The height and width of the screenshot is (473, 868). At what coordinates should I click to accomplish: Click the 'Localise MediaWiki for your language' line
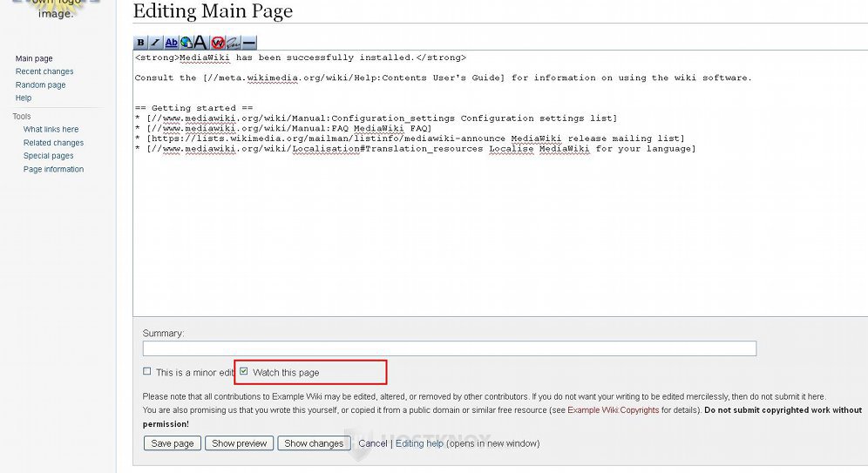coord(416,148)
